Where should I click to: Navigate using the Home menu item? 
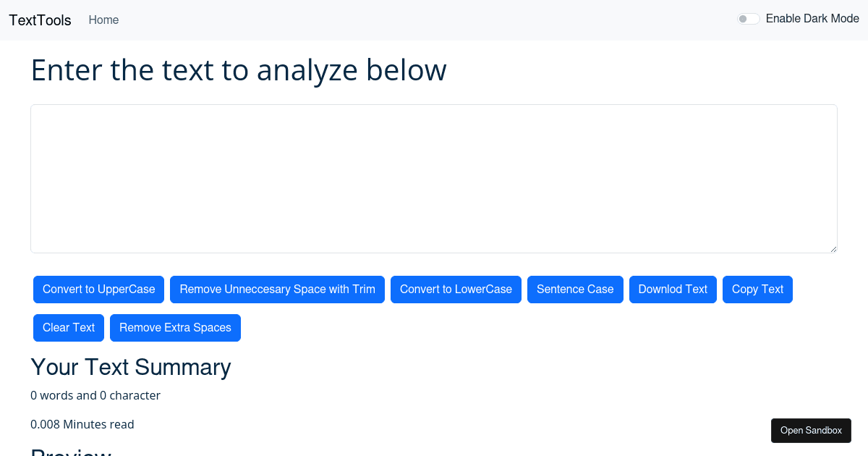point(103,20)
